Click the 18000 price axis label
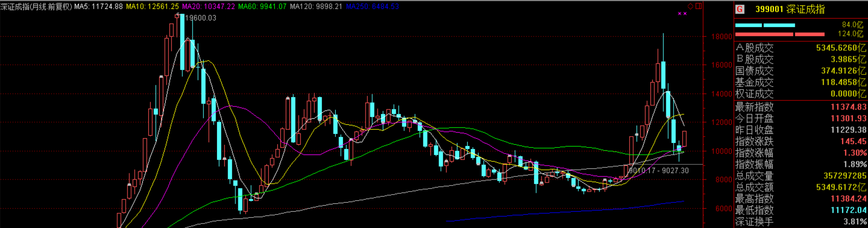868x228 pixels. [x=721, y=37]
